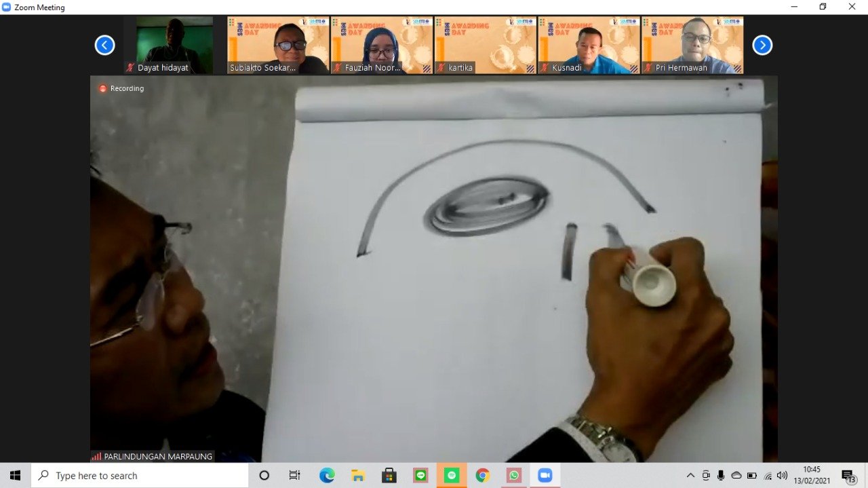
Task: Select Kusnadi's video thumbnail
Action: coord(589,45)
